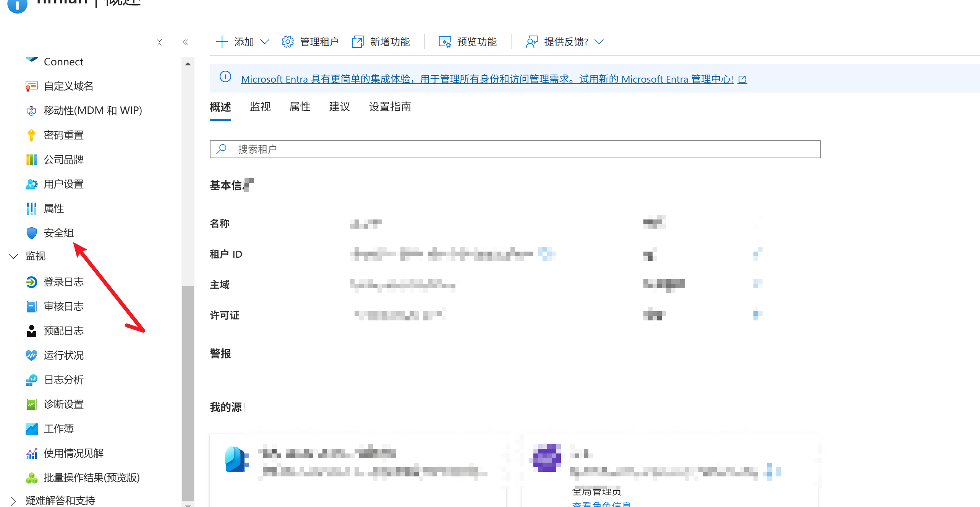Open 登录日志 sign-in icon
980x507 pixels.
pos(31,282)
